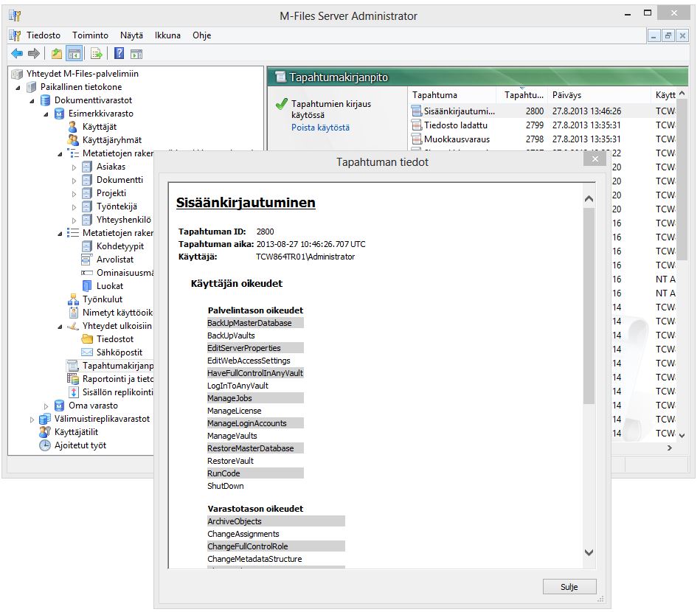Click the Raportointi ja tietojen vienti icon
The image size is (700, 612).
pyautogui.click(x=73, y=379)
